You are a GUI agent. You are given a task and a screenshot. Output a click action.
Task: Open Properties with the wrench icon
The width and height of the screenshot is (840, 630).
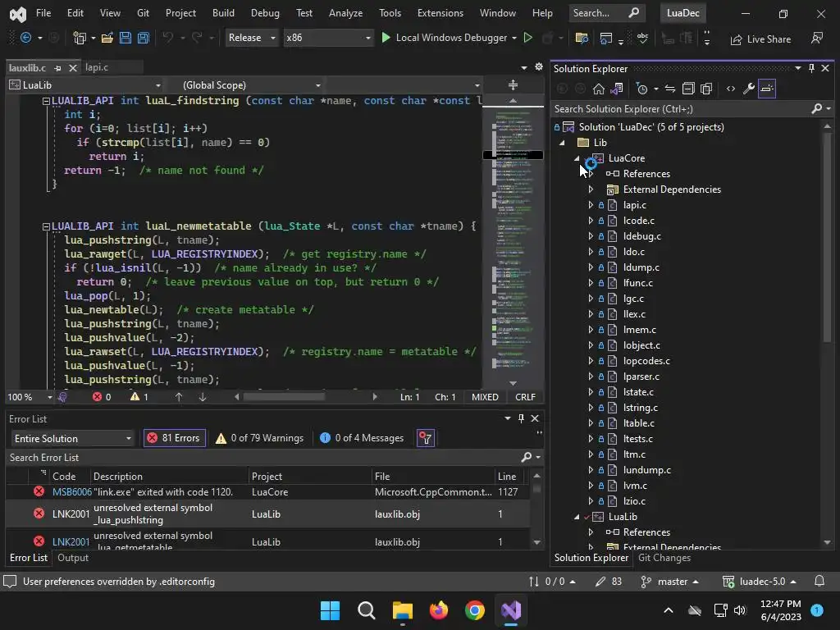coord(749,89)
